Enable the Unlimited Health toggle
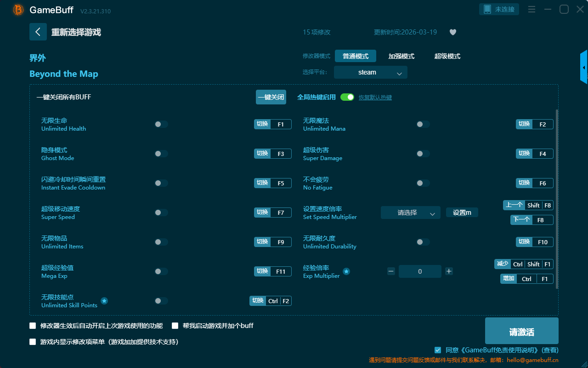Image resolution: width=588 pixels, height=368 pixels. [161, 124]
